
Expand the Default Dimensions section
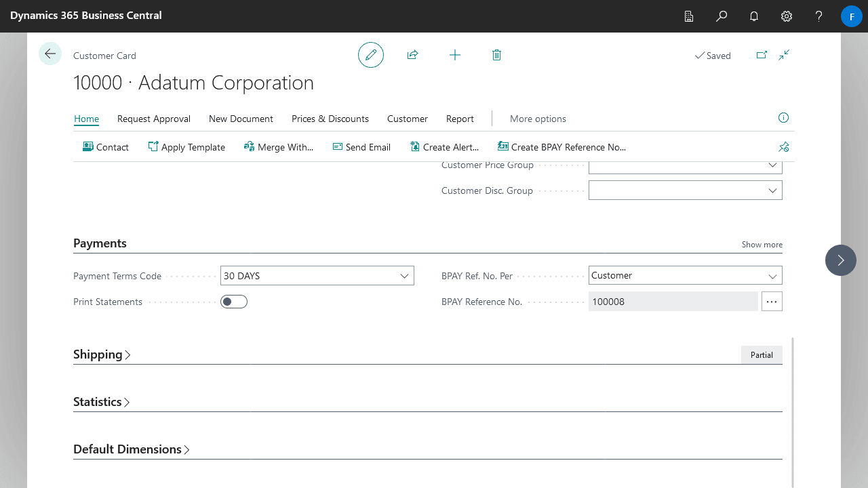pyautogui.click(x=132, y=449)
